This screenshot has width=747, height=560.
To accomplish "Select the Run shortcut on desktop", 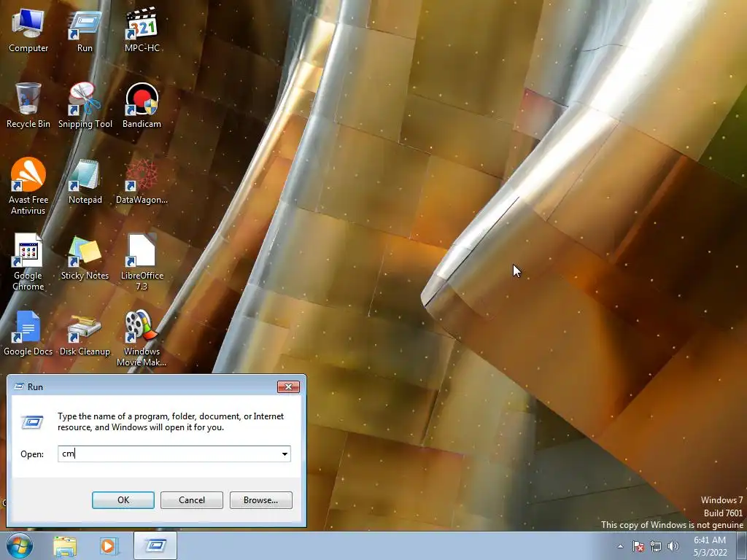I will tap(85, 31).
